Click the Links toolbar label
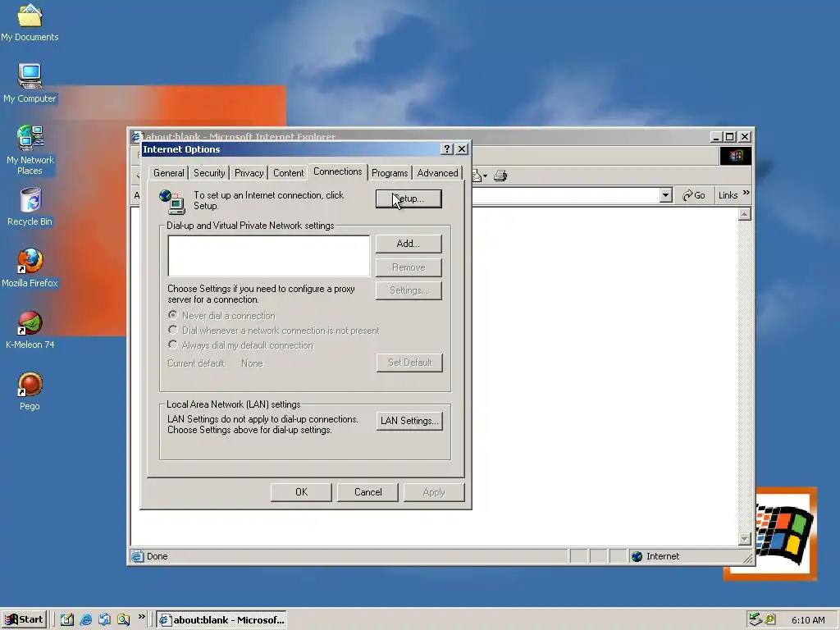Image resolution: width=840 pixels, height=630 pixels. pos(728,195)
